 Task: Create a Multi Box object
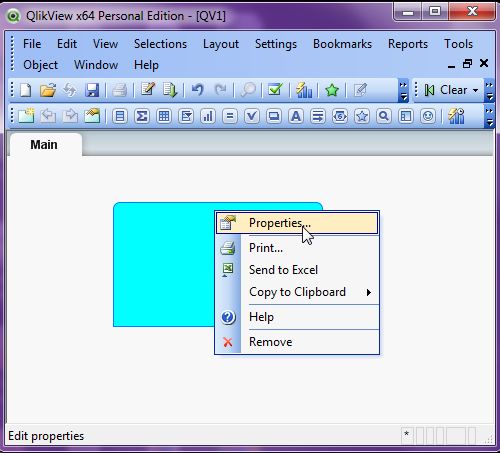point(186,116)
